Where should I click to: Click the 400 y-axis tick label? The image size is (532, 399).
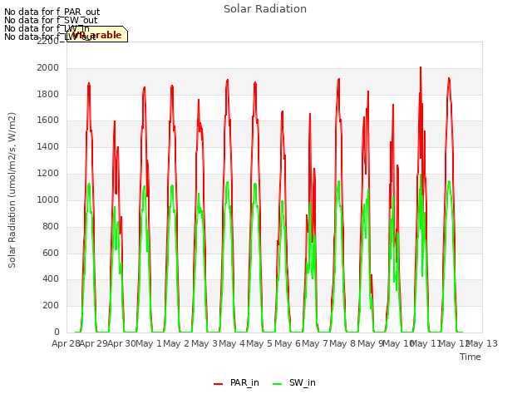point(51,279)
